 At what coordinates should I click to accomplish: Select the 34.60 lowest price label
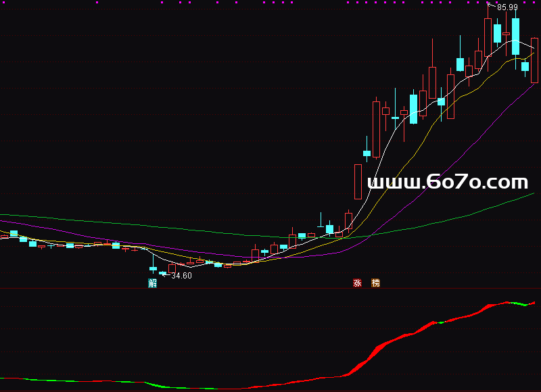tap(181, 276)
